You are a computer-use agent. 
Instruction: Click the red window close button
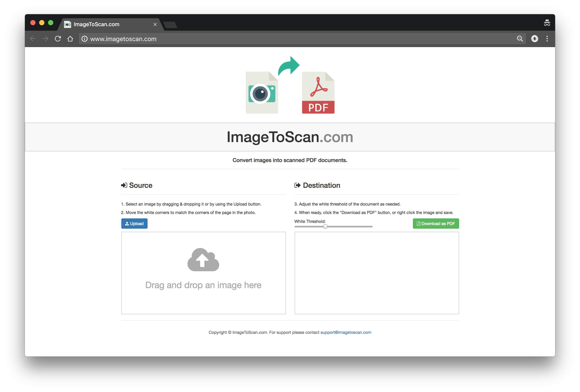33,23
